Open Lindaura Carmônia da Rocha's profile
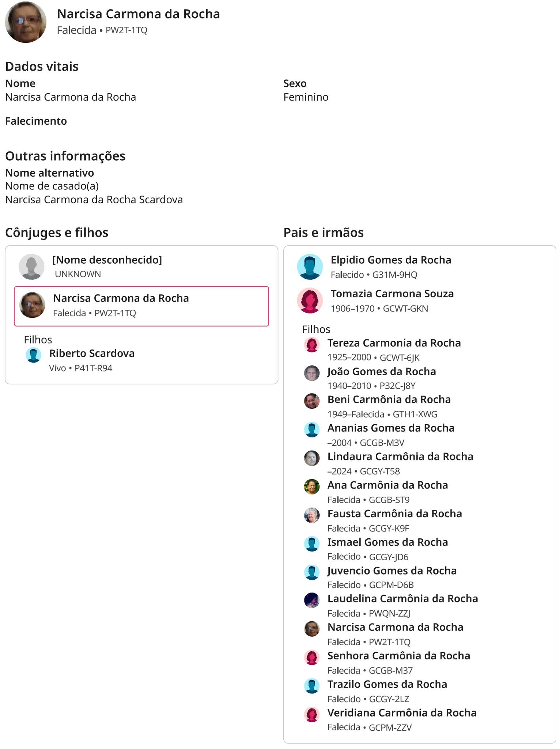Viewport: 560px width, 749px height. point(400,456)
